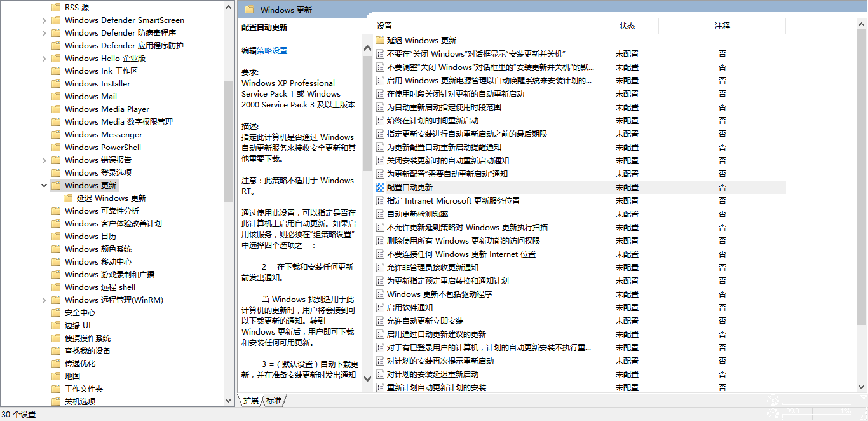Click the description pane scroll down arrow

tap(367, 378)
